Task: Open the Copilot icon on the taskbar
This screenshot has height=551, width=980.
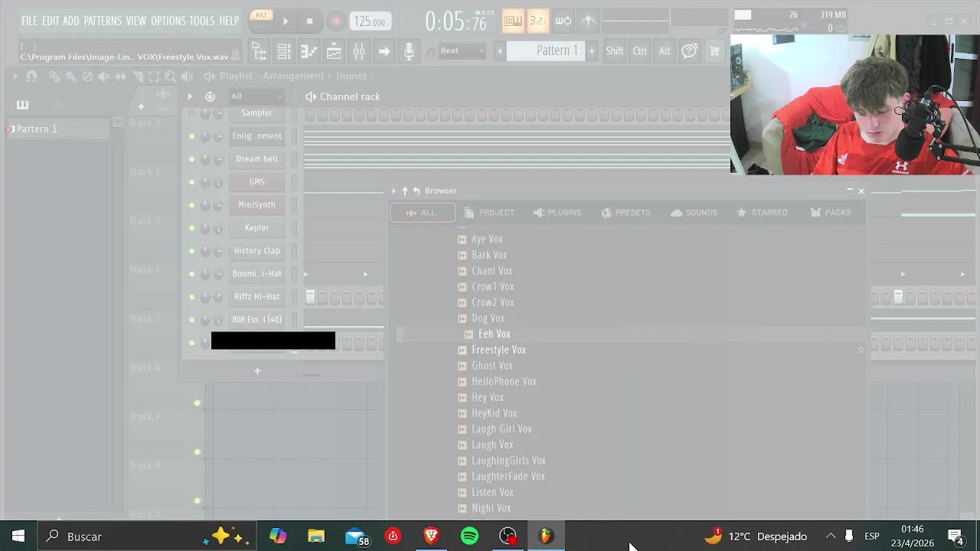Action: pos(278,536)
